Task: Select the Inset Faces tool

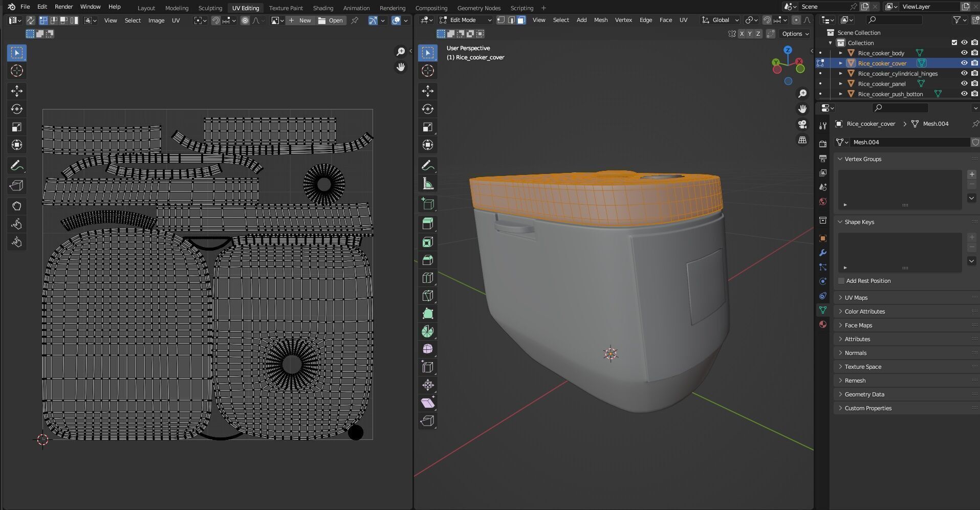Action: tap(428, 242)
